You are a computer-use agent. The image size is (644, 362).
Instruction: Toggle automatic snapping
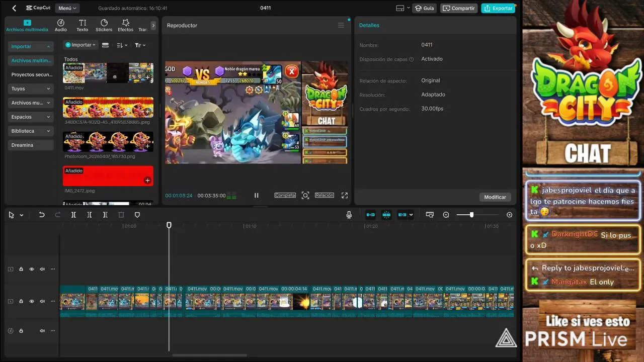click(386, 215)
